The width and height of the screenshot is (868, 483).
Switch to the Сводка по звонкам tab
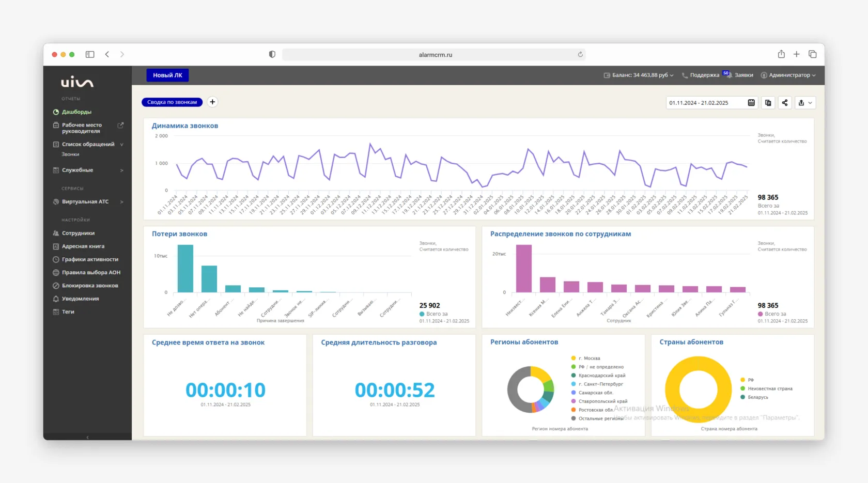[x=172, y=102]
